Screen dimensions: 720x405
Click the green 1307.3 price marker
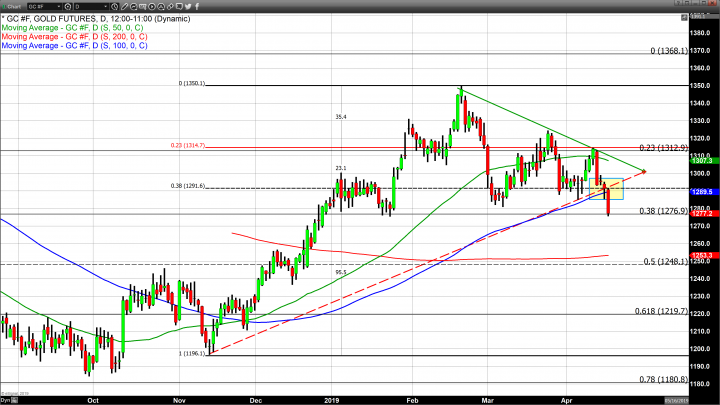pos(703,160)
